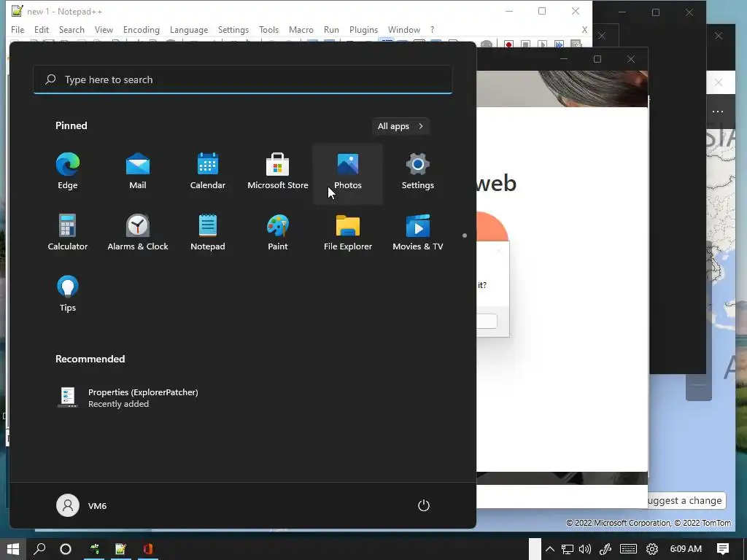Open the taskbar Search magnifier
This screenshot has width=747, height=560.
pyautogui.click(x=39, y=549)
